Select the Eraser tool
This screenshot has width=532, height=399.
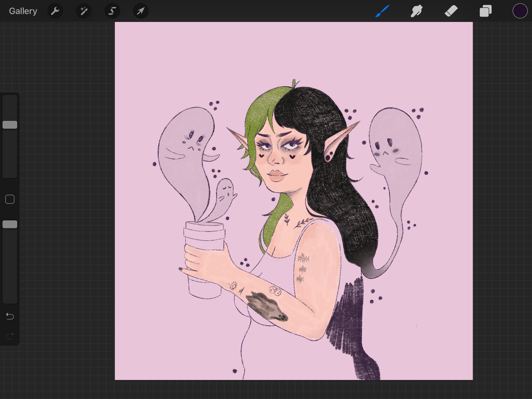click(451, 11)
